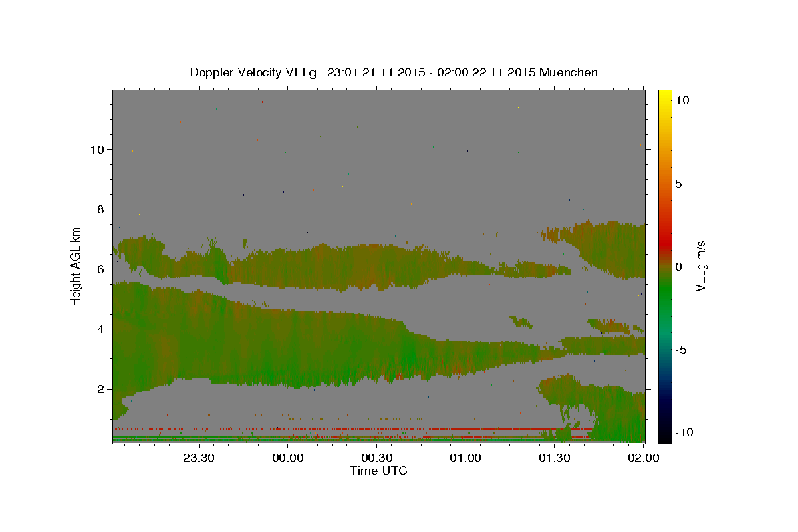Click the '01:30' time tick label
The image size is (798, 532).
pyautogui.click(x=554, y=458)
